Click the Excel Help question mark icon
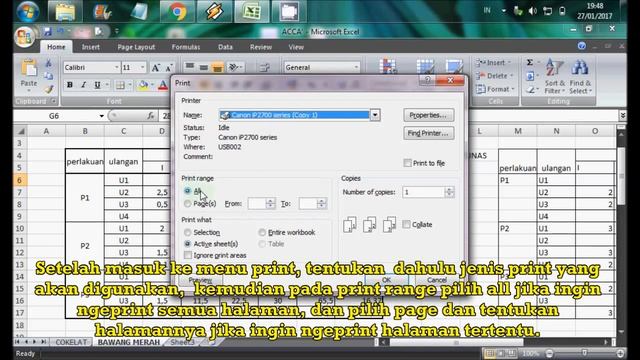Screen dimensions: 640x360 [582, 46]
